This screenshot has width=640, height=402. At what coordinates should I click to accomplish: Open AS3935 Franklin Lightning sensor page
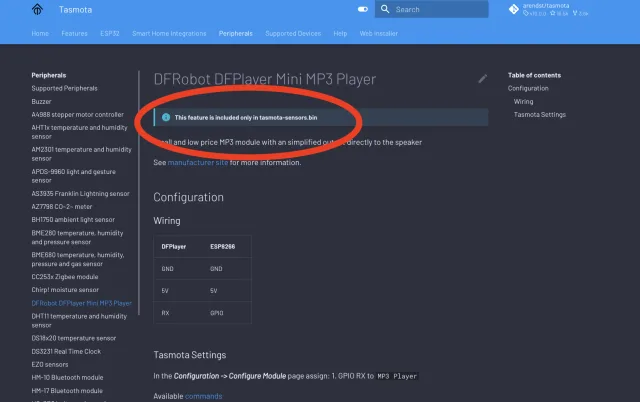tap(80, 193)
